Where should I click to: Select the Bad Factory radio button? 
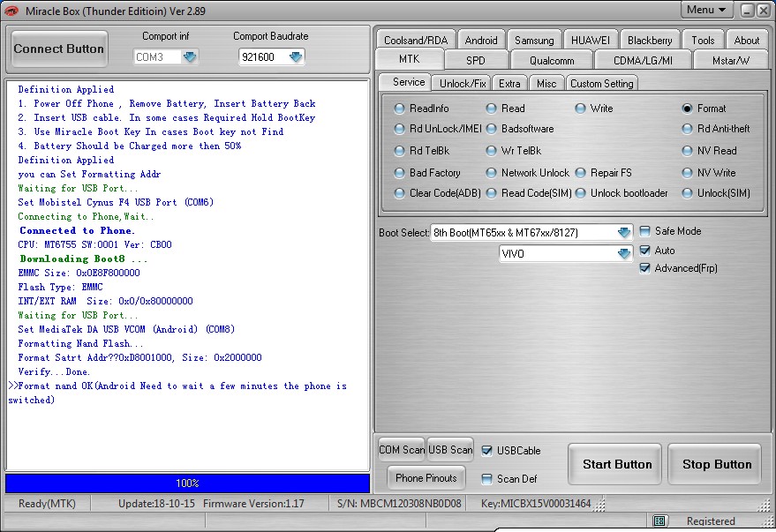click(x=399, y=173)
